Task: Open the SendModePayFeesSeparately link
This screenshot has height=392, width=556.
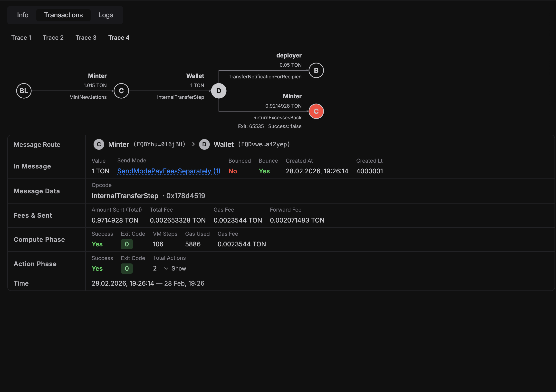Action: click(x=169, y=171)
